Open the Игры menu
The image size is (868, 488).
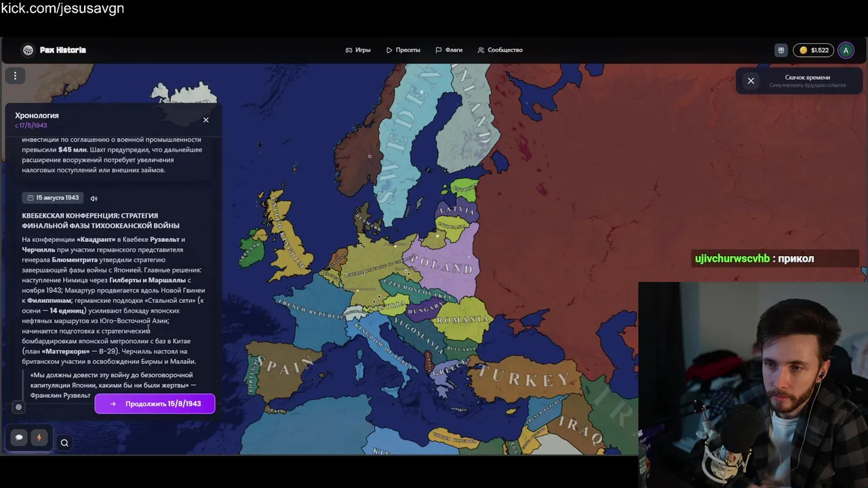click(358, 50)
